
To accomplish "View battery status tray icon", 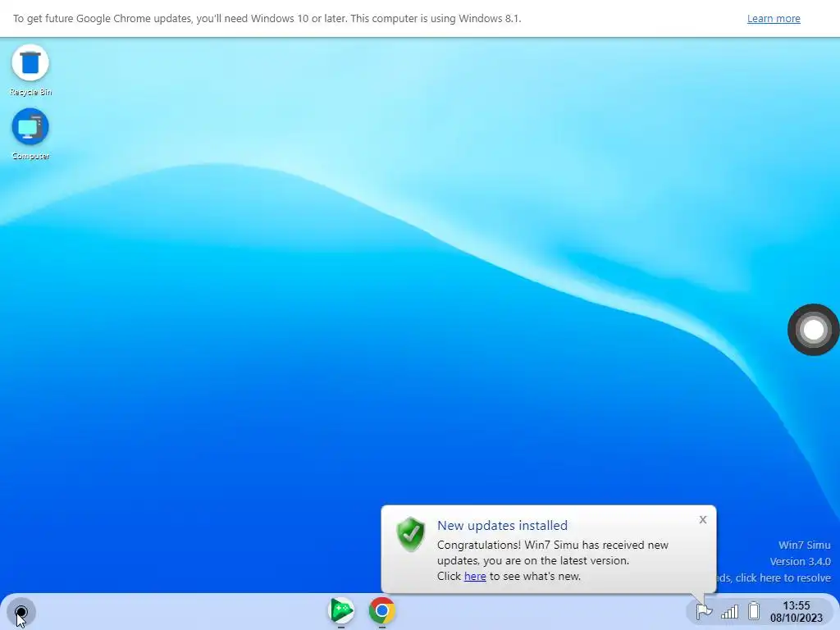I will click(x=755, y=611).
